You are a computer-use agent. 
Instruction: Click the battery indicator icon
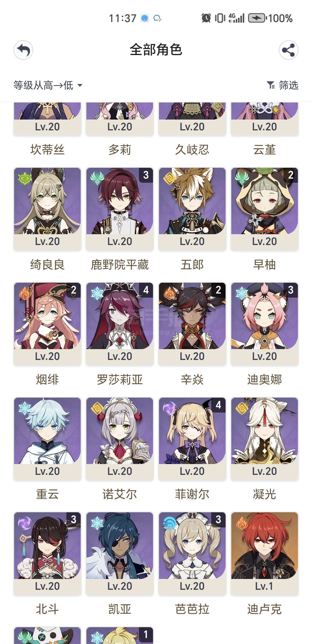click(257, 18)
